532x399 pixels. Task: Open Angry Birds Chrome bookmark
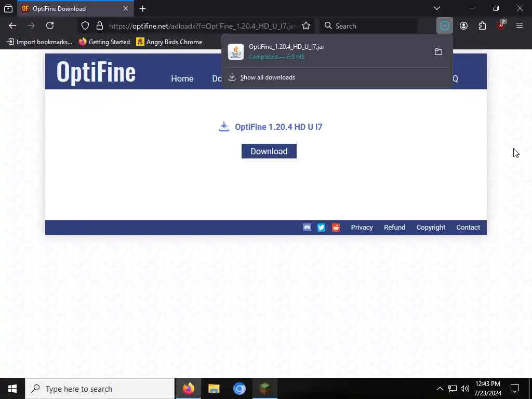[x=169, y=42]
